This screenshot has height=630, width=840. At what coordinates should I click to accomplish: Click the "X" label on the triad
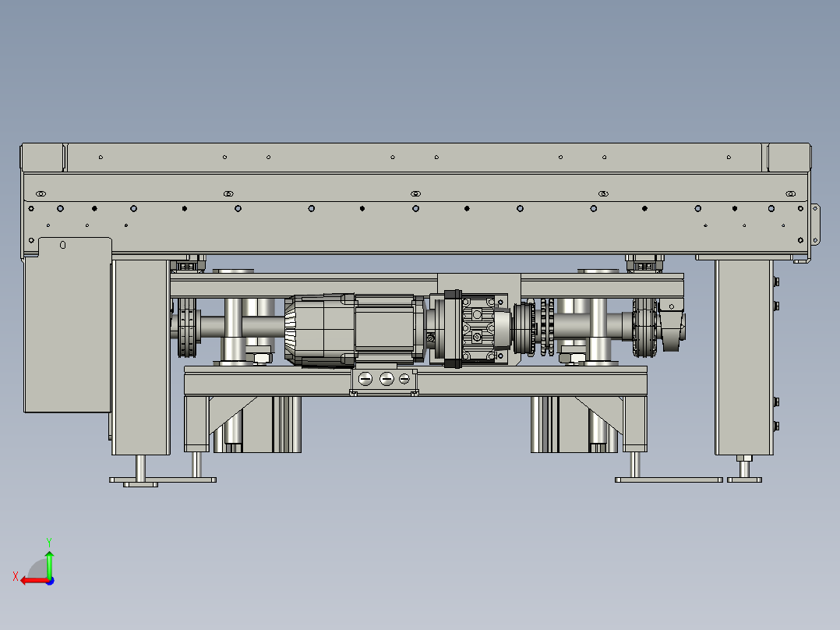tap(16, 576)
